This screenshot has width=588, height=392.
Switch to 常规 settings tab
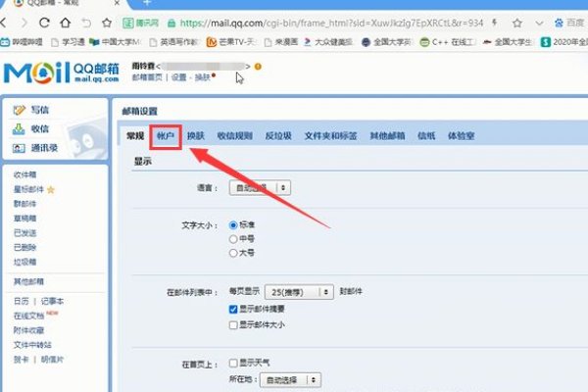click(135, 136)
